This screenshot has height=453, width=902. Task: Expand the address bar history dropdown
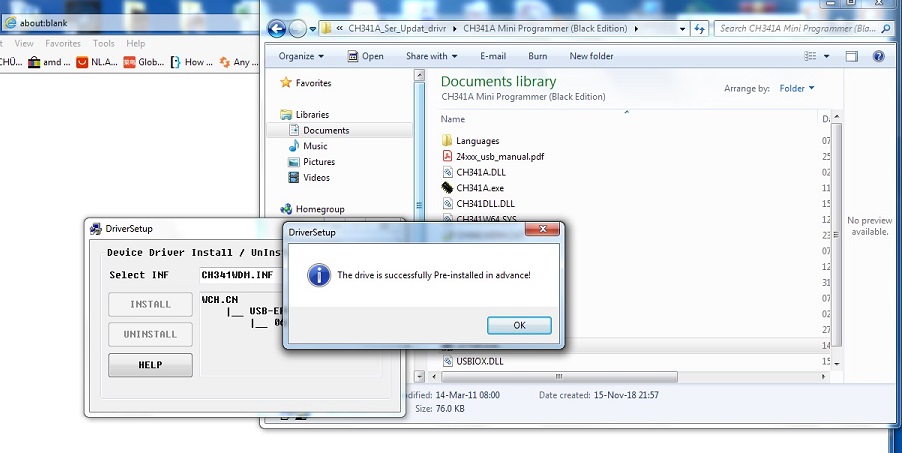point(682,29)
